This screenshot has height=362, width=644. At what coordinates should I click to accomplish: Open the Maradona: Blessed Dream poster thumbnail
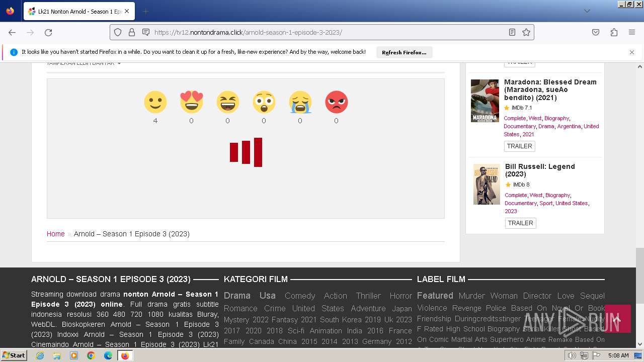pos(485,101)
